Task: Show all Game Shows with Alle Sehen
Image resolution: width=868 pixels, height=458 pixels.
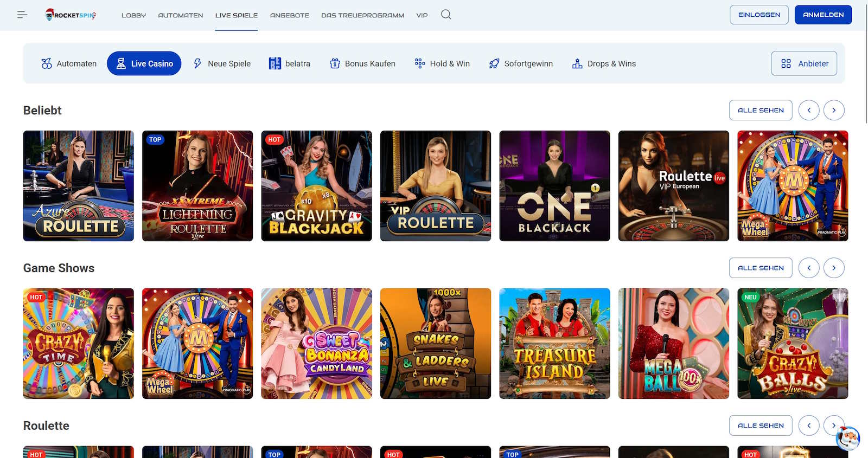Action: click(761, 268)
